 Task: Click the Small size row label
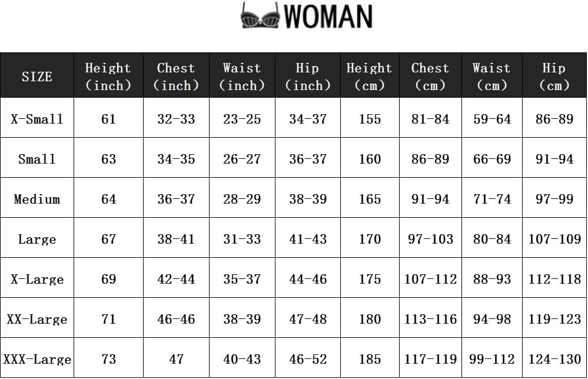coord(37,159)
